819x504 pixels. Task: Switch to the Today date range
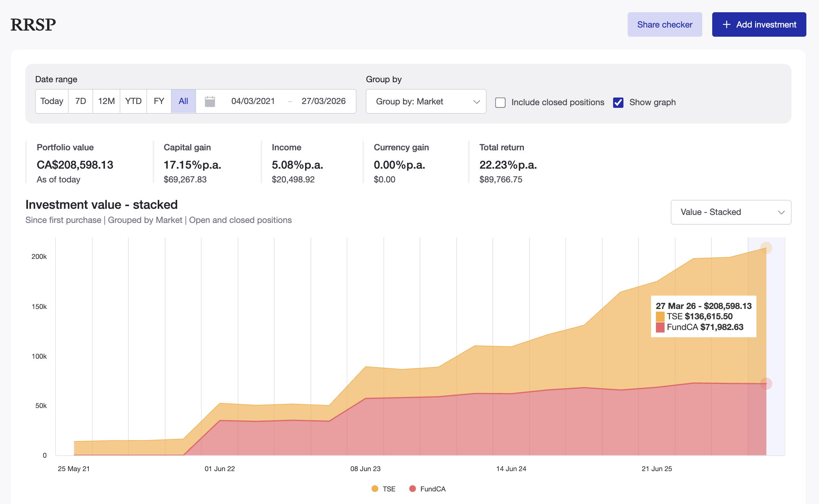coord(51,101)
